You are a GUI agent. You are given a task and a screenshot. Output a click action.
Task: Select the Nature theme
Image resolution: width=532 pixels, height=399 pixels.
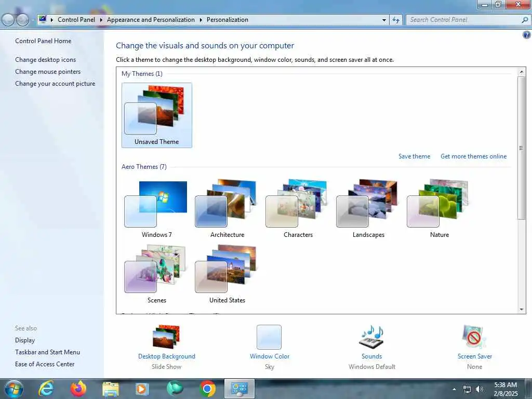(438, 209)
